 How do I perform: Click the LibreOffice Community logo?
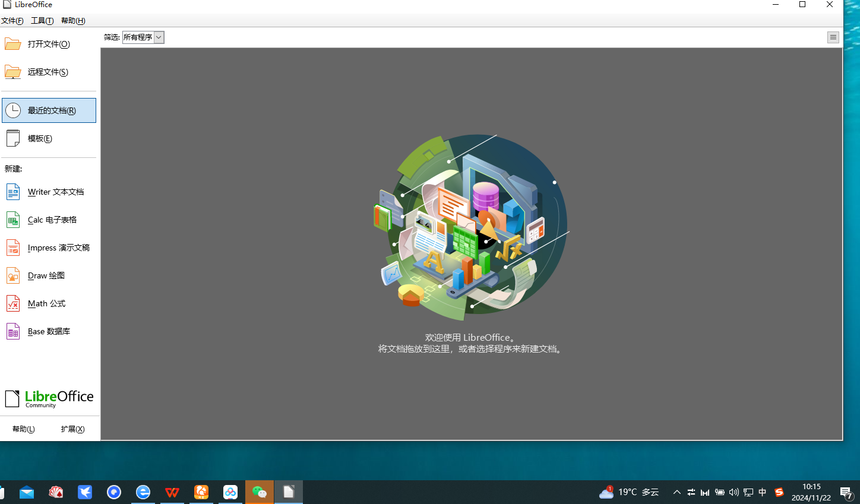tap(49, 398)
